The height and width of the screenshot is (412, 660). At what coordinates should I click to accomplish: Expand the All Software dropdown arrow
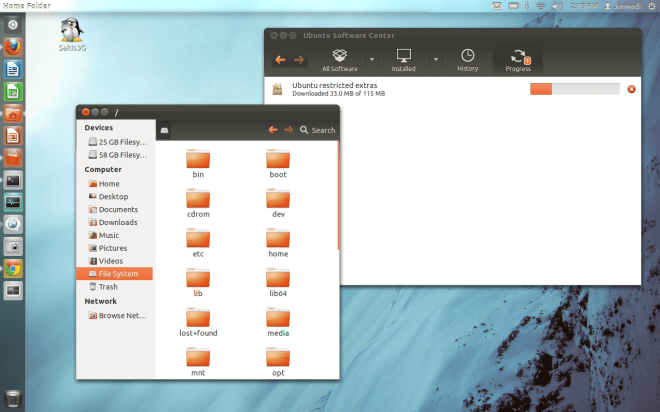pyautogui.click(x=372, y=60)
